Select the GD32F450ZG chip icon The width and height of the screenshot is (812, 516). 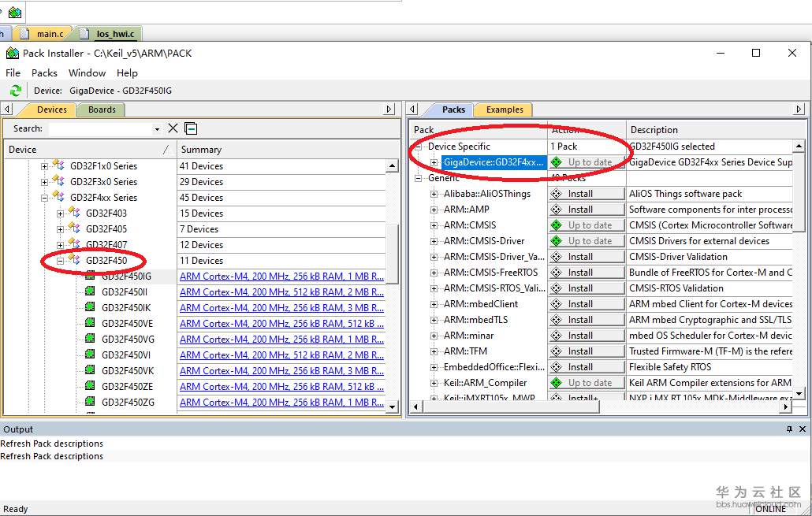point(90,402)
